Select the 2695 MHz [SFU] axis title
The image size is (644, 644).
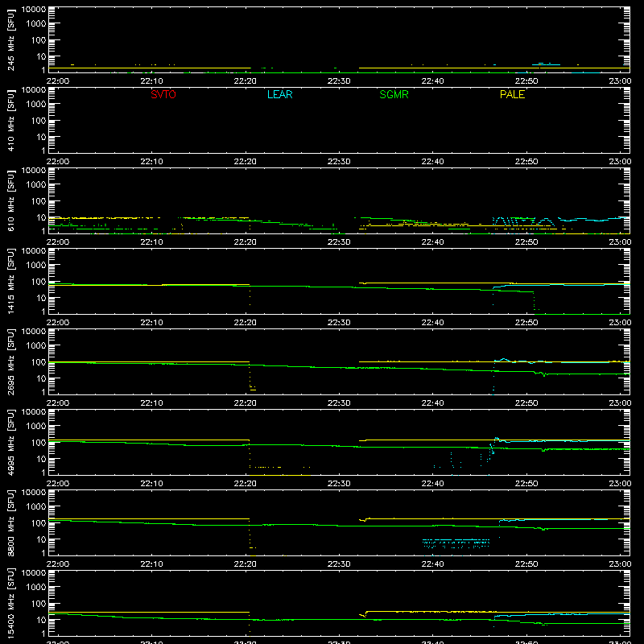coord(11,361)
